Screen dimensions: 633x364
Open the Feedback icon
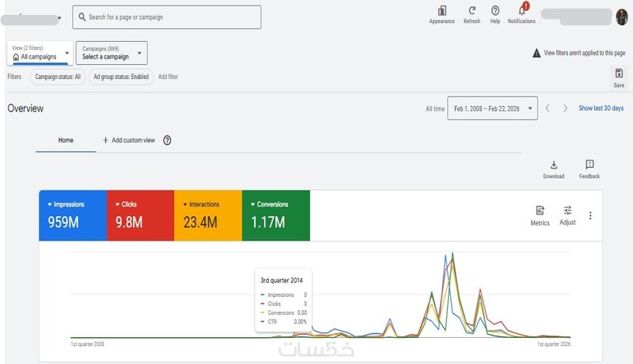click(589, 165)
